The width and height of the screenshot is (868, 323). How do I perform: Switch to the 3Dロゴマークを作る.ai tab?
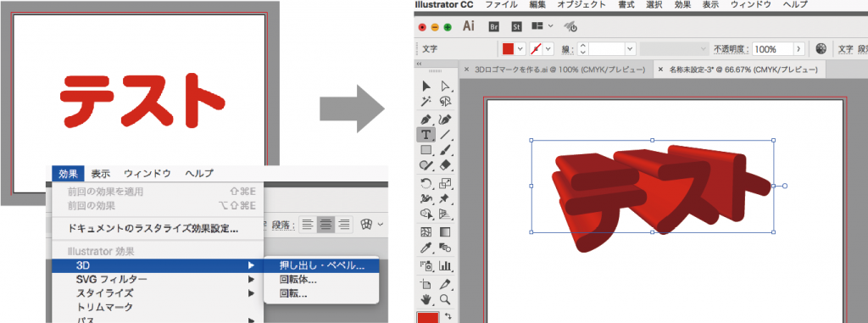coord(560,70)
